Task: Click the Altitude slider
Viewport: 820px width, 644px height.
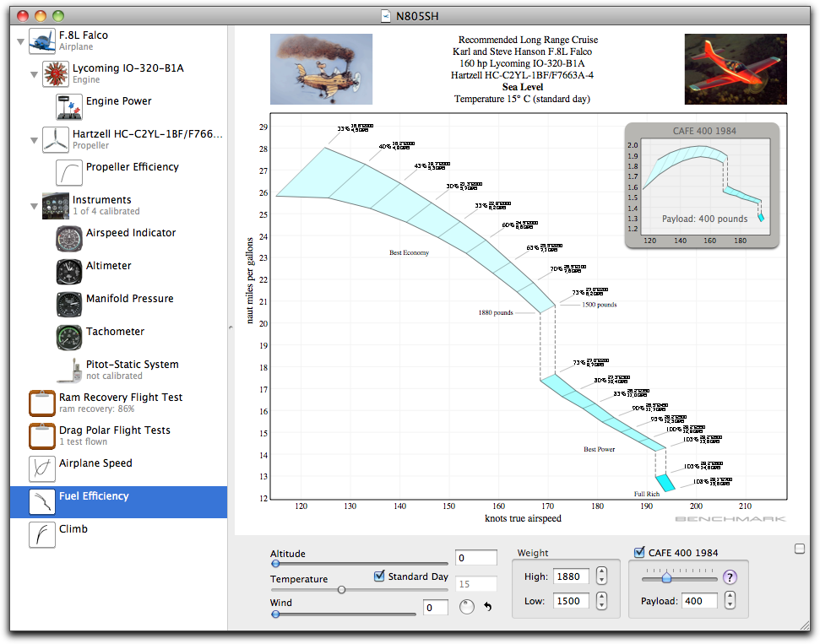Action: coord(359,564)
